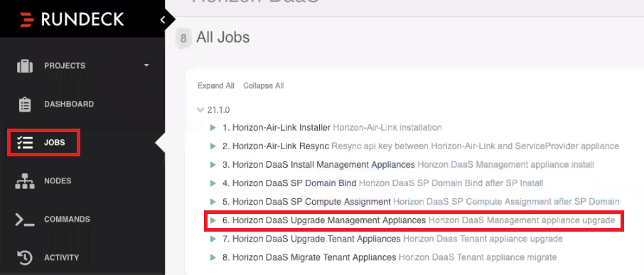This screenshot has width=644, height=275.
Task: Run job 6 Upgrade Management Appliances play icon
Action: click(x=213, y=220)
